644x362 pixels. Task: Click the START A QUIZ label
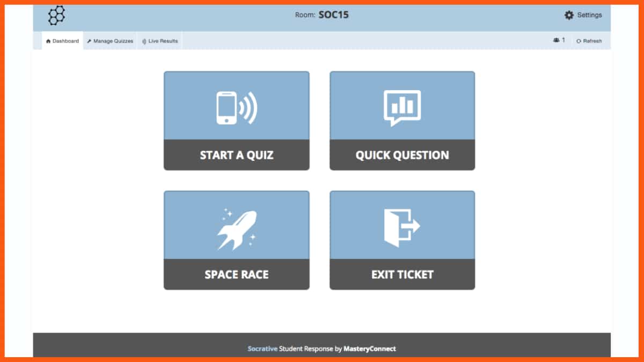(237, 155)
